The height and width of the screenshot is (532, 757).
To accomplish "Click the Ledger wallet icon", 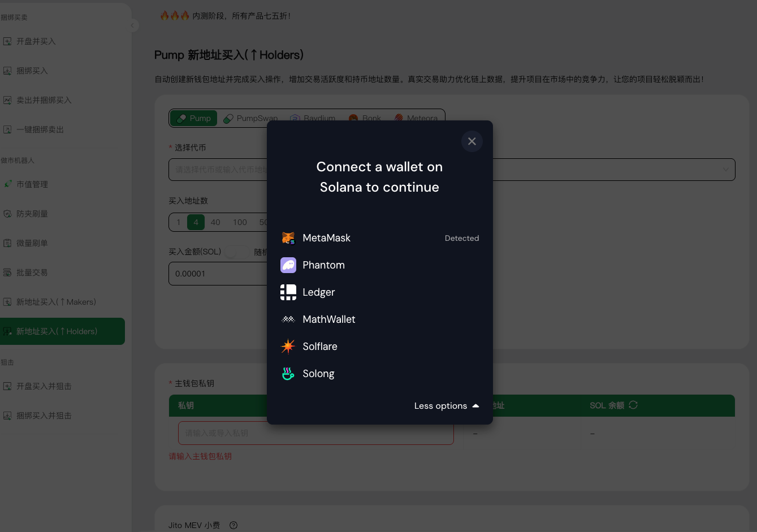I will 288,292.
